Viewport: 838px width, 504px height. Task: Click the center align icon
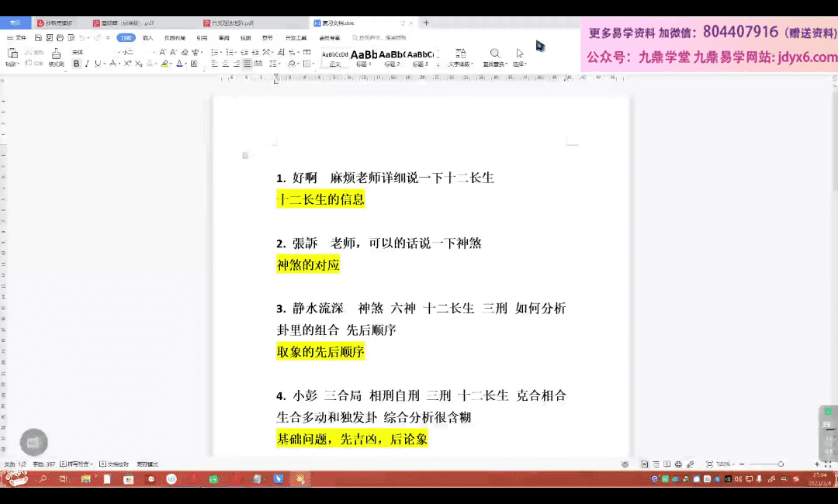(x=226, y=64)
